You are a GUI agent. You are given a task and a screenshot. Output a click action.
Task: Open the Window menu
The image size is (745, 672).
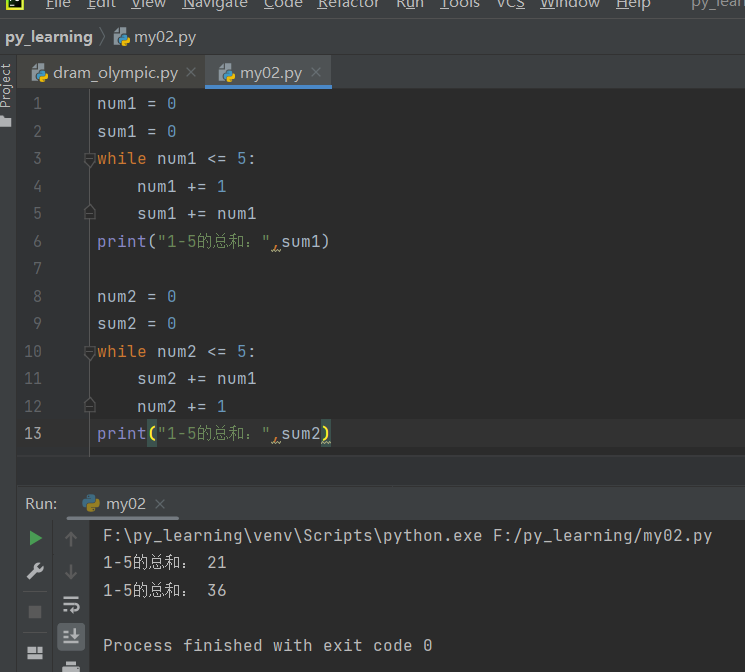[570, 4]
